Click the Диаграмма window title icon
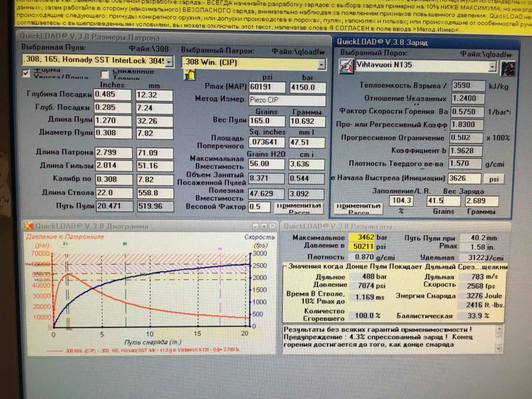 point(29,225)
